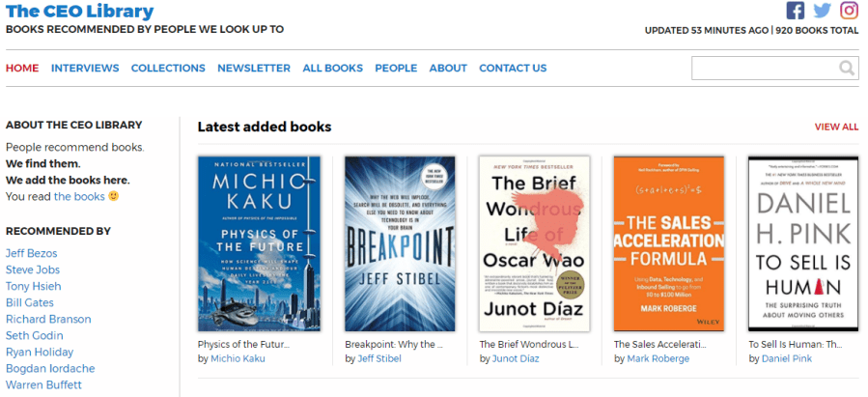Open the Breakpoint book cover
Screen dimensions: 868x397
tap(400, 243)
